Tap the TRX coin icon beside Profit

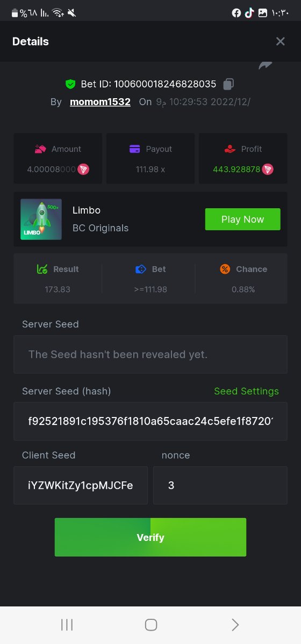coord(268,169)
